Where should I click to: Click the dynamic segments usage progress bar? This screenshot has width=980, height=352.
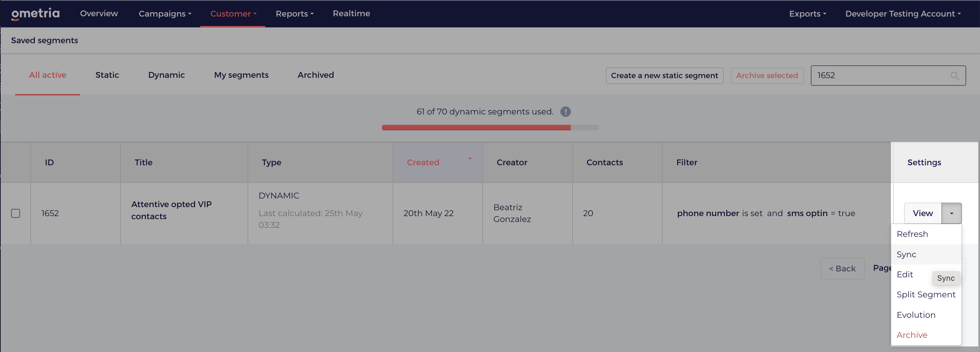tap(490, 128)
